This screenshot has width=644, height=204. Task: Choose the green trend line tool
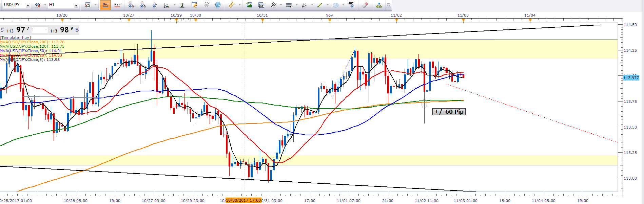319,5
